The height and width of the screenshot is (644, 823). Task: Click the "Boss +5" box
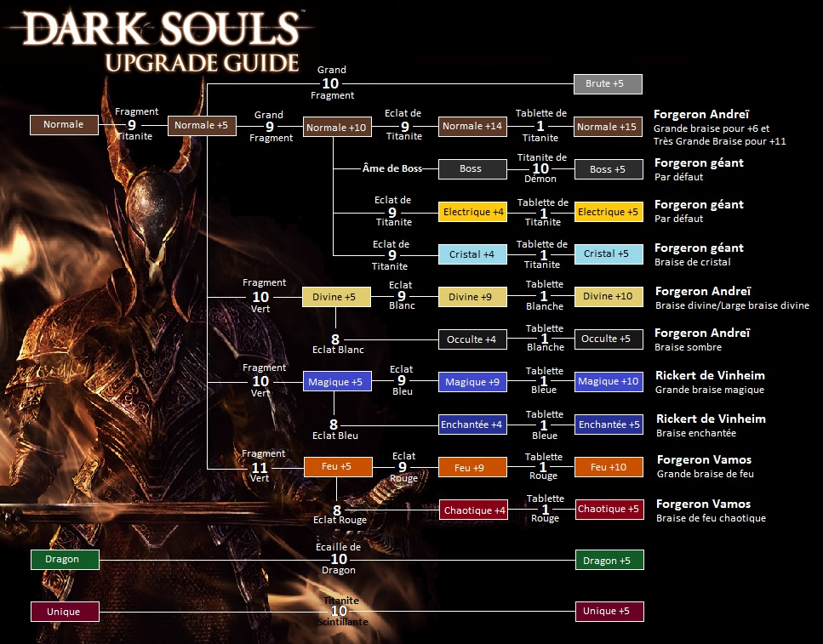(x=609, y=169)
